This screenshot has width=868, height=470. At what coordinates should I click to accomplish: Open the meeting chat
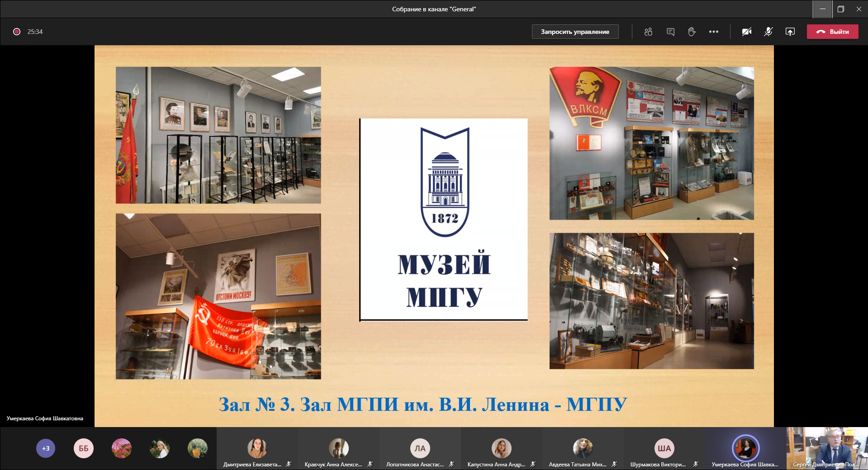pos(670,32)
